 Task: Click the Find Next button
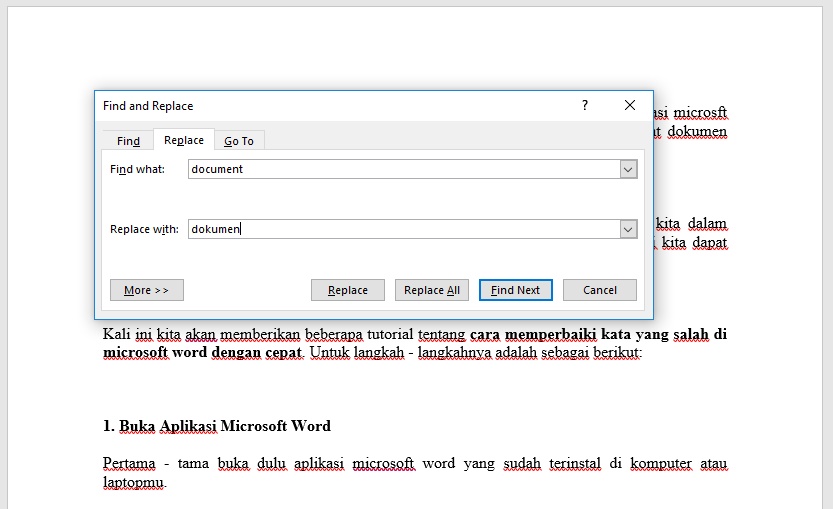click(515, 290)
